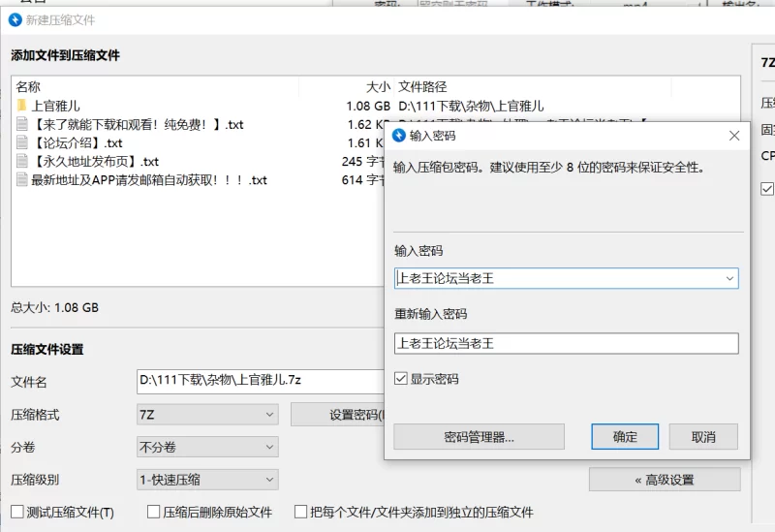Screen dimensions: 775x532
Task: Open the 压缩级别 1-快速压缩 dropdown
Action: point(207,480)
